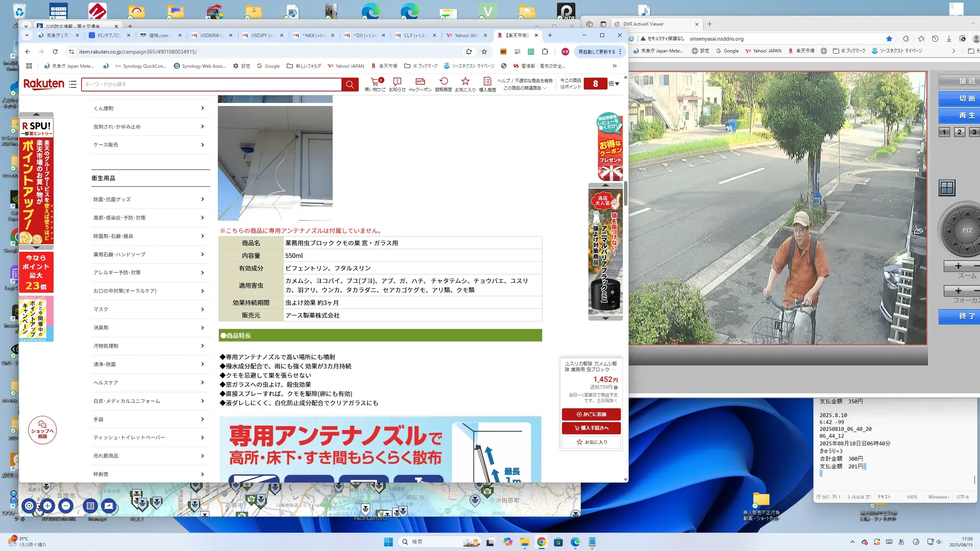Click the DVR quad-view grid layout icon

[947, 188]
